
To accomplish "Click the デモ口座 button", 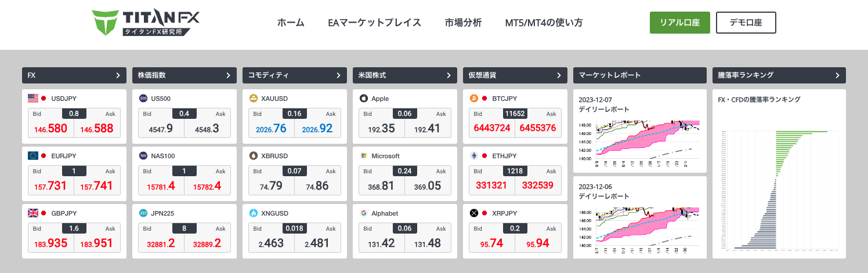I will [x=746, y=23].
